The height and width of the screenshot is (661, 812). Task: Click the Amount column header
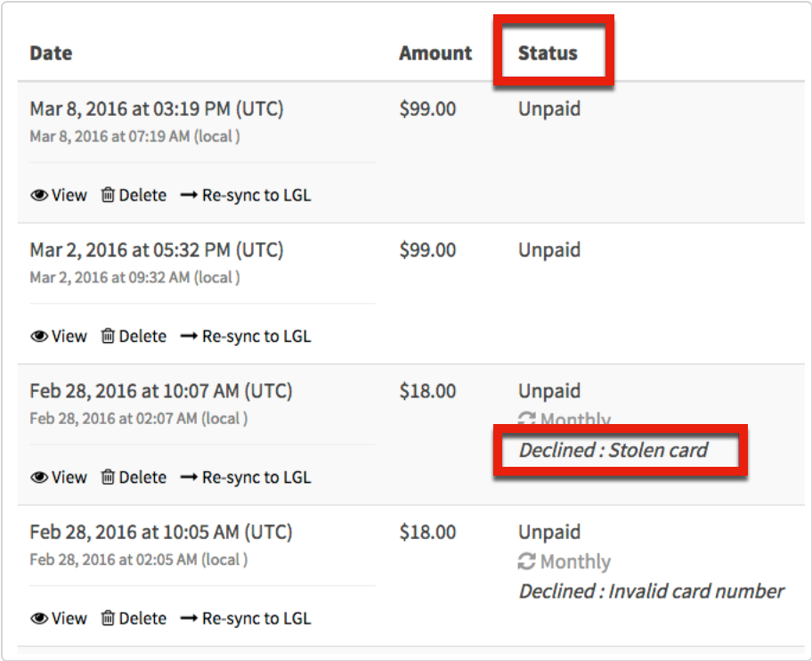(435, 53)
